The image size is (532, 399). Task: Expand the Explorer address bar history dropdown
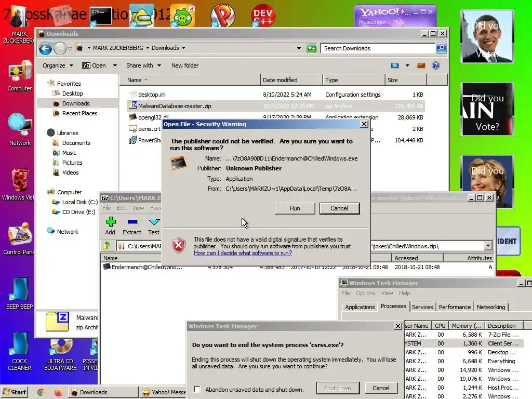(299, 48)
